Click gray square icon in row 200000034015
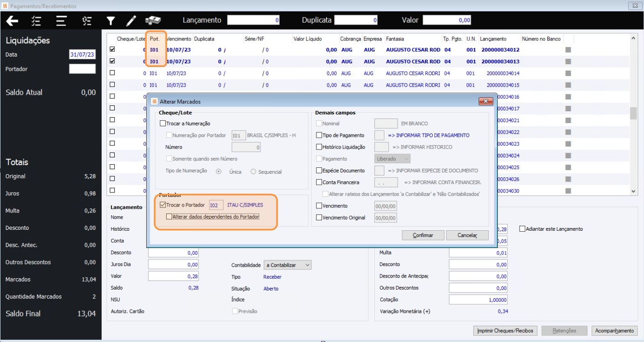This screenshot has height=342, width=644. (568, 85)
